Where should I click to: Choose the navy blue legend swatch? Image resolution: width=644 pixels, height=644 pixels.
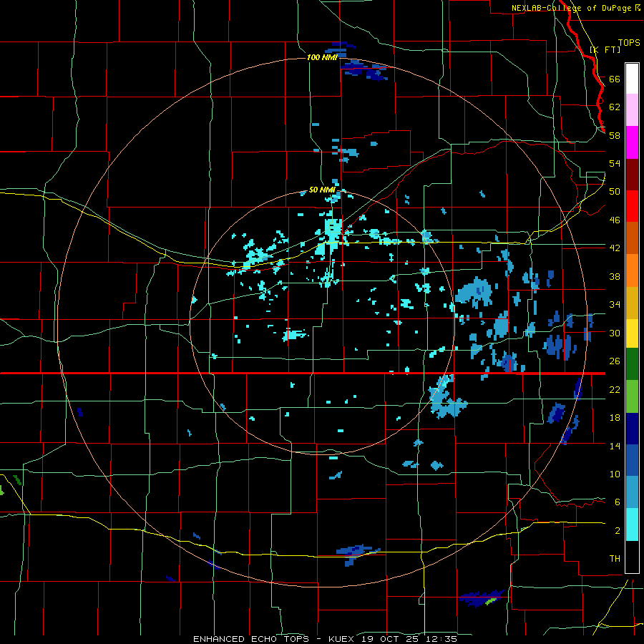pyautogui.click(x=632, y=429)
